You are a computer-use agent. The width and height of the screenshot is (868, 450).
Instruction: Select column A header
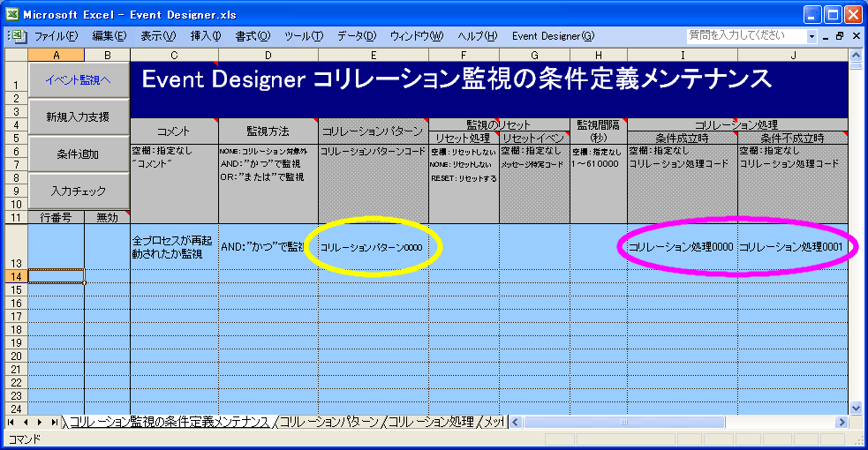coord(56,55)
